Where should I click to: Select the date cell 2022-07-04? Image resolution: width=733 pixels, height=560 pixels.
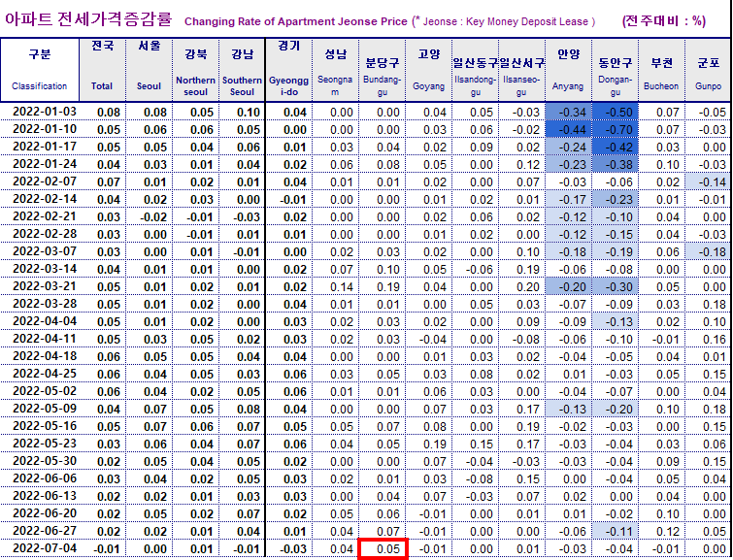(40, 548)
